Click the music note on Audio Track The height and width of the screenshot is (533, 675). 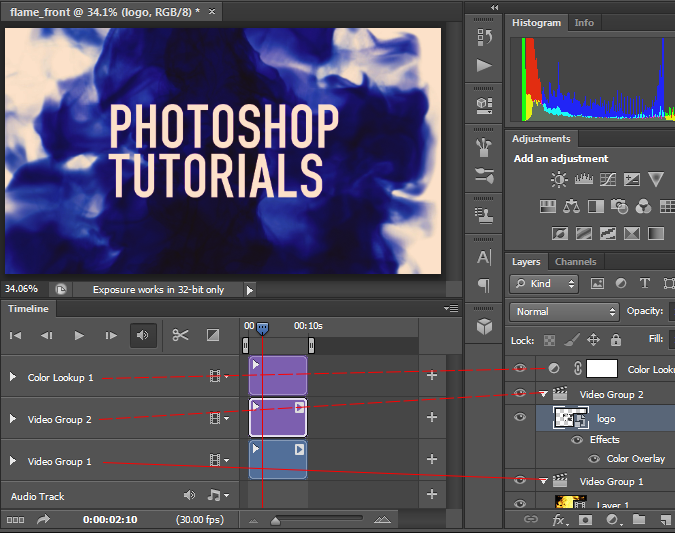[214, 495]
